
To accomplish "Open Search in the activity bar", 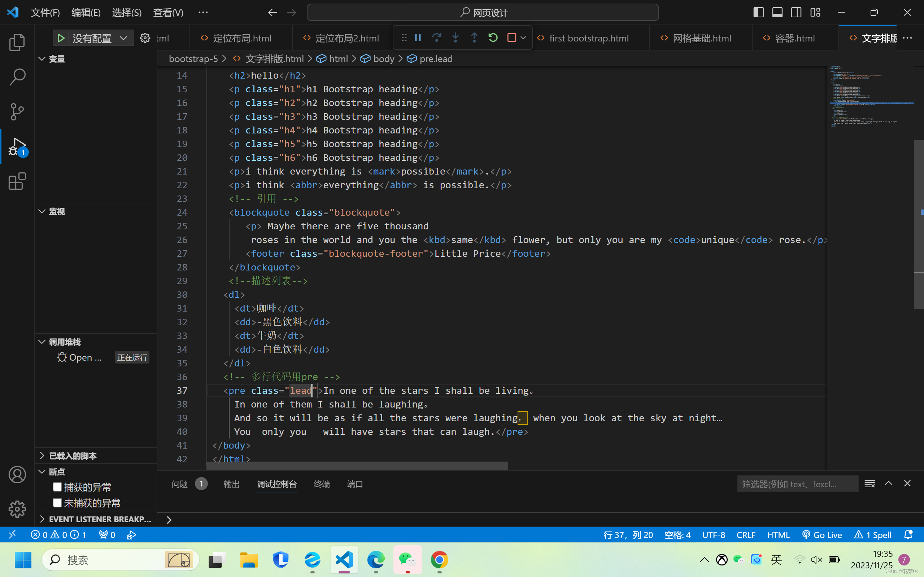I will [17, 77].
